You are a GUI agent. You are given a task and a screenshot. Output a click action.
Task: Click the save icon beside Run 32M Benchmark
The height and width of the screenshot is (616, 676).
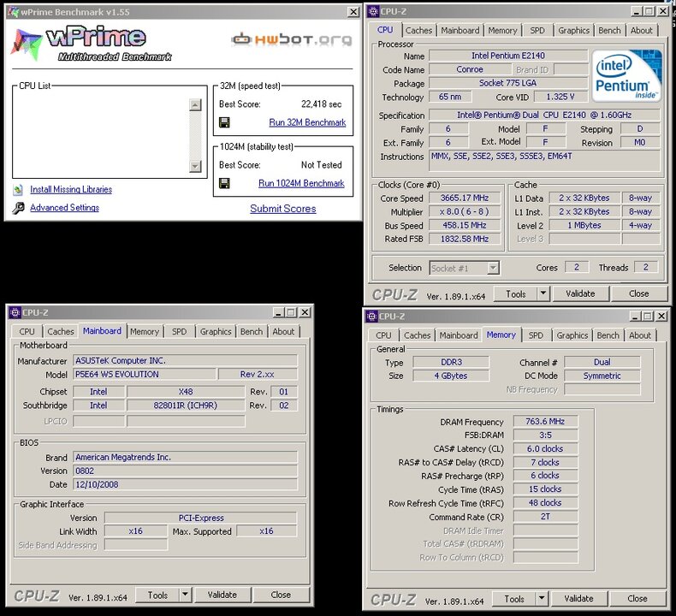pyautogui.click(x=224, y=122)
